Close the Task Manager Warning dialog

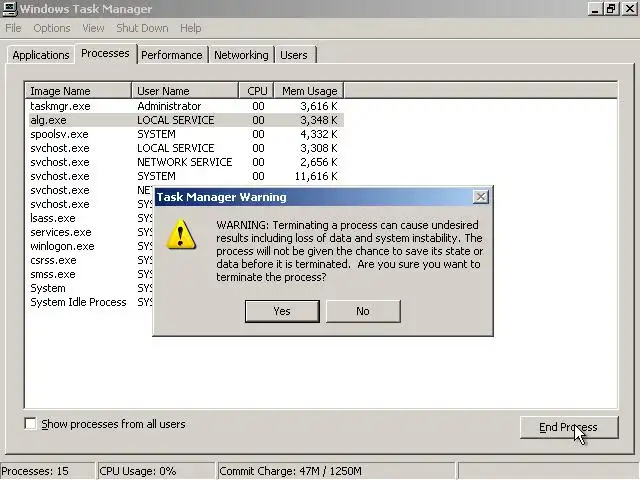click(481, 197)
